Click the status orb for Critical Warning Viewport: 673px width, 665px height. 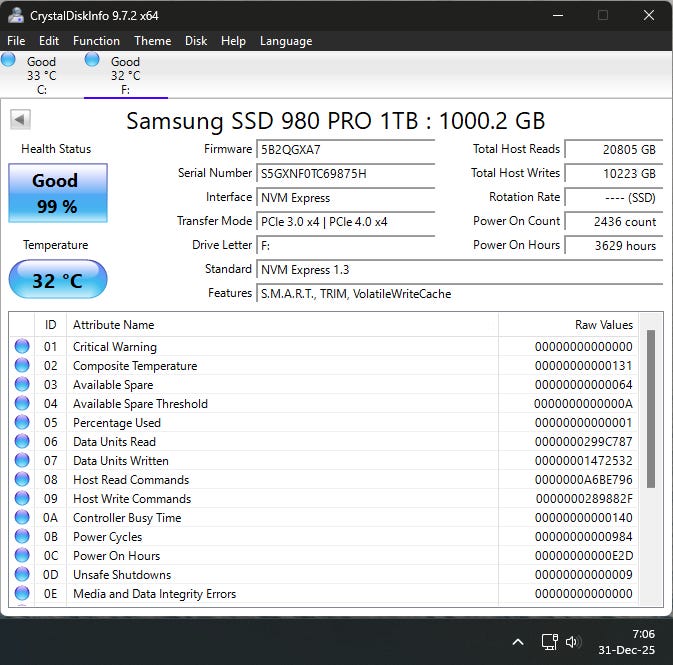(x=22, y=347)
